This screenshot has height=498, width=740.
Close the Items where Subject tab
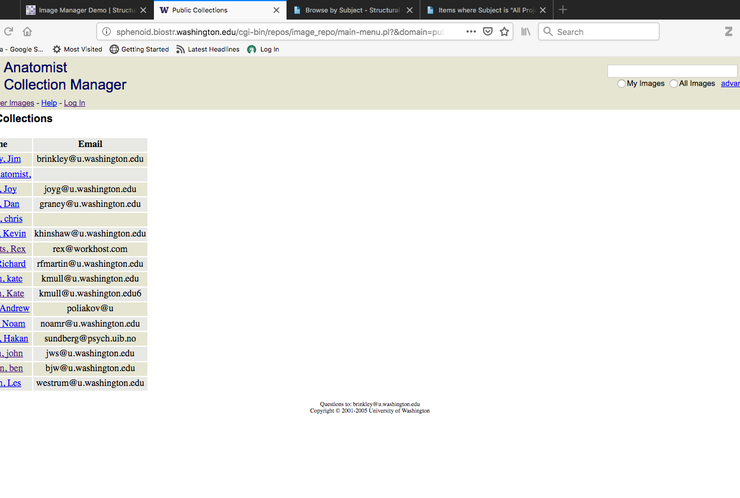(543, 10)
